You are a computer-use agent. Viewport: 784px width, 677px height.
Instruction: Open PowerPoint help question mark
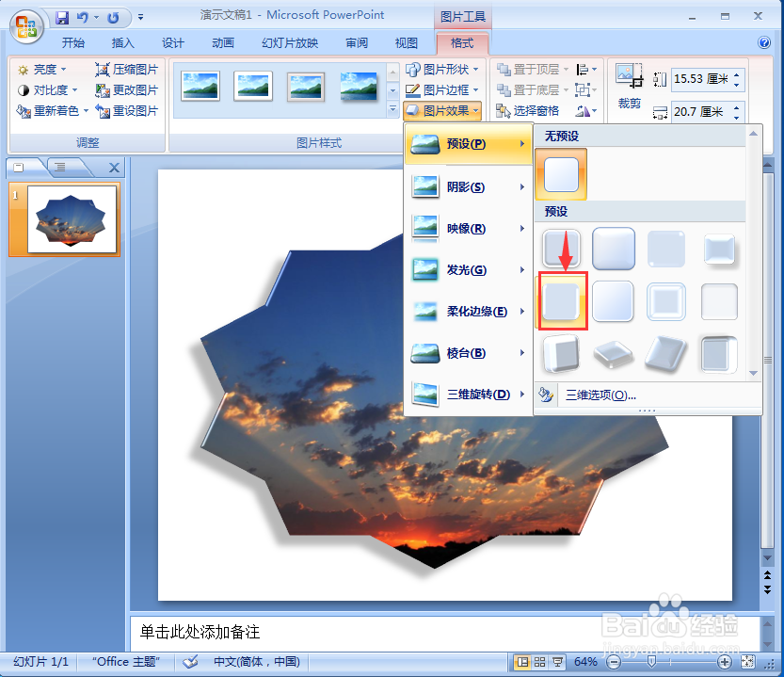[x=764, y=42]
